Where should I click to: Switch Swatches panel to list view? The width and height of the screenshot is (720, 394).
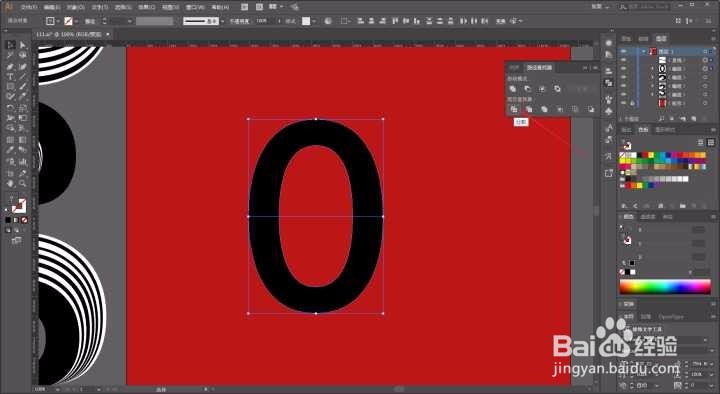click(x=701, y=143)
